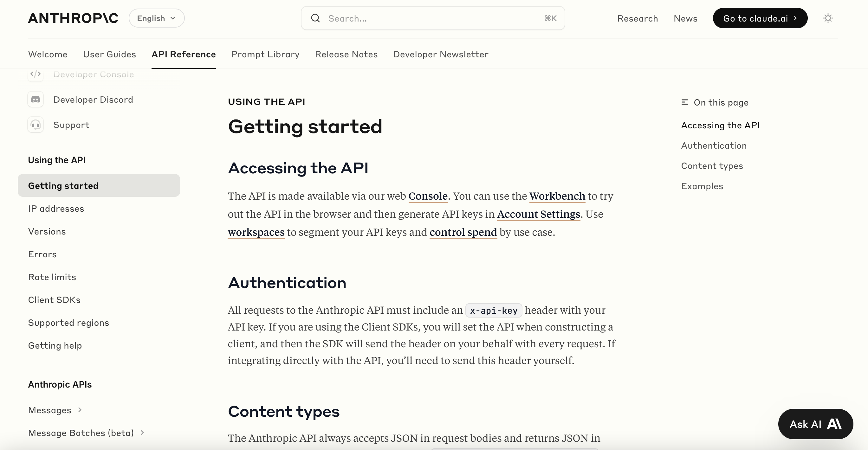Screen dimensions: 868x450
Task: Open the Release Notes tab
Action: 347,54
